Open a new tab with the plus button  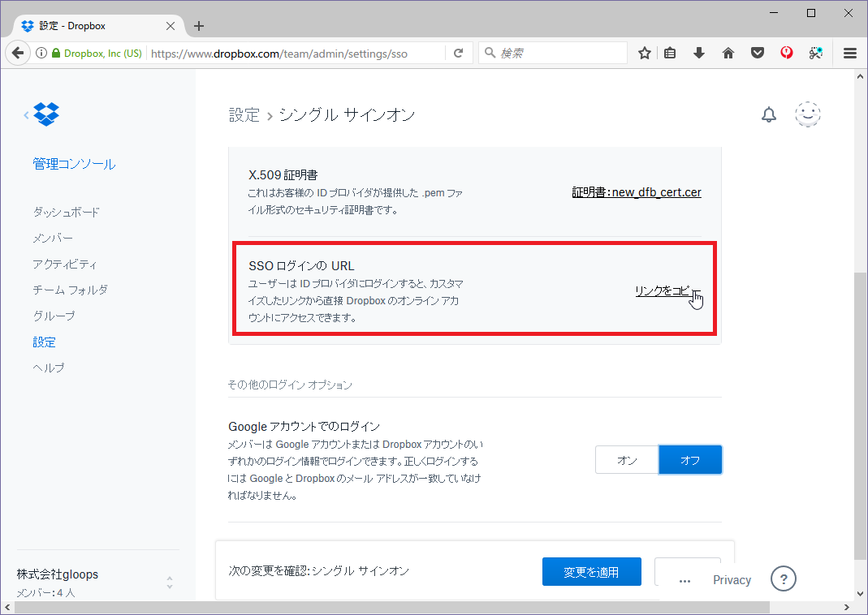point(199,26)
